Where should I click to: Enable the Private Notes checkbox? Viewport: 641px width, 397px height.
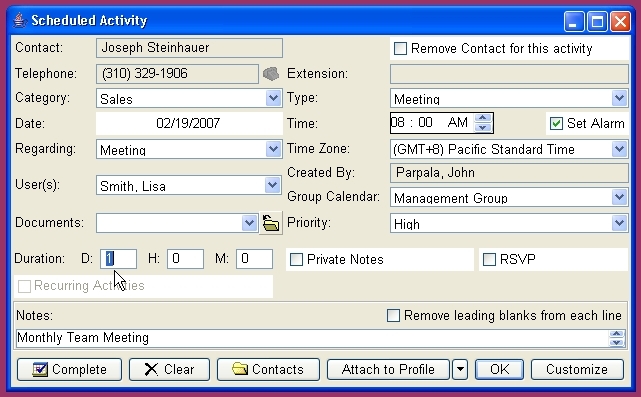[x=296, y=260]
